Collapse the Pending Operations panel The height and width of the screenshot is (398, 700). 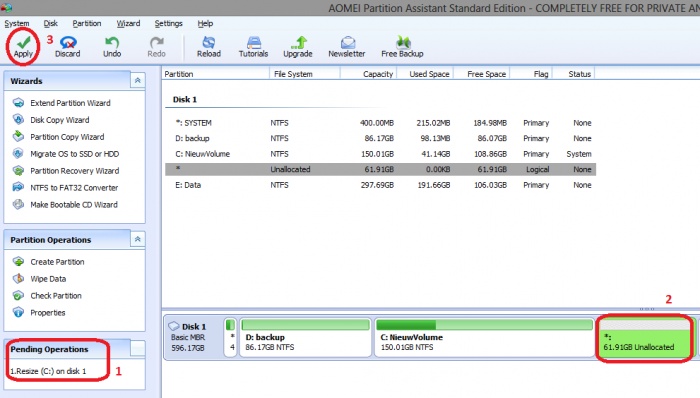coord(138,348)
